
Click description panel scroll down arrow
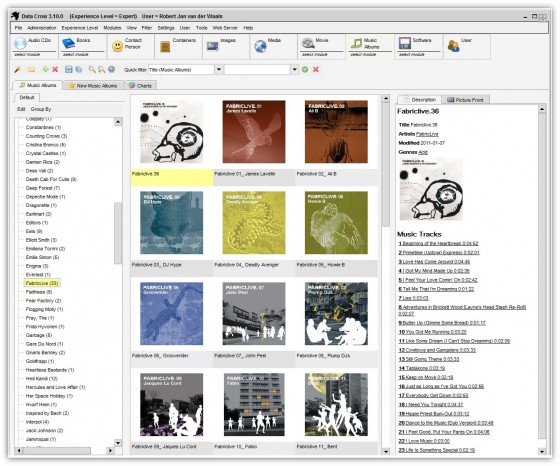(542, 451)
